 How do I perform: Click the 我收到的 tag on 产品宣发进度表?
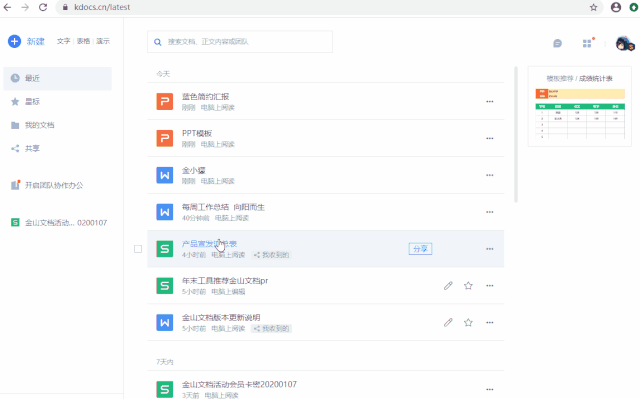click(x=271, y=255)
